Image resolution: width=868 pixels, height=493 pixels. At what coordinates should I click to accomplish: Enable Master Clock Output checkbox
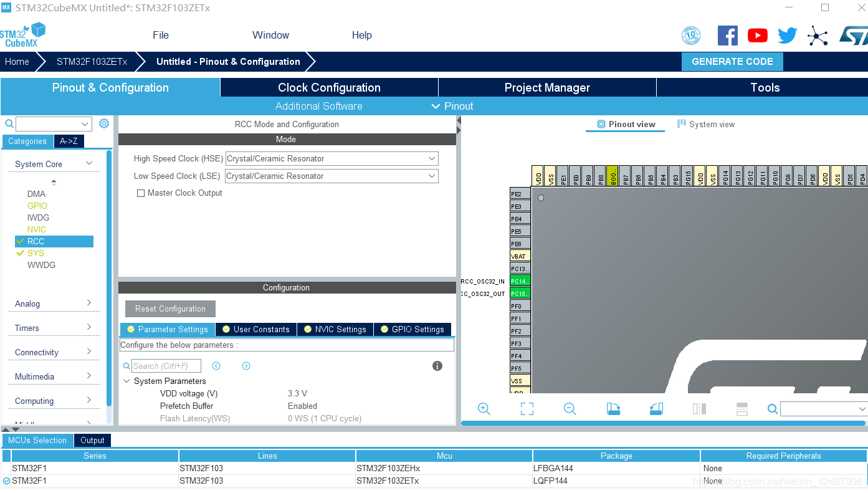tap(141, 193)
